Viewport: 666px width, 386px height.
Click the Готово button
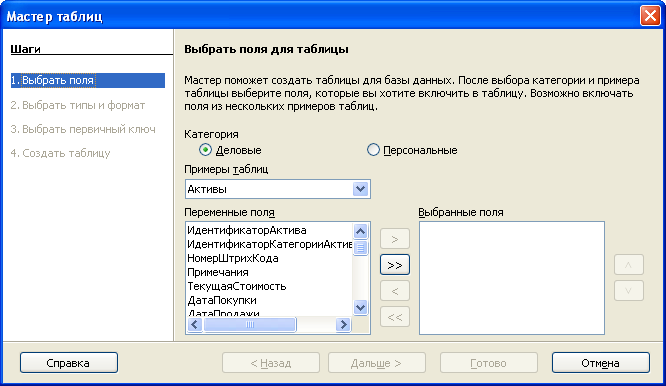click(489, 363)
